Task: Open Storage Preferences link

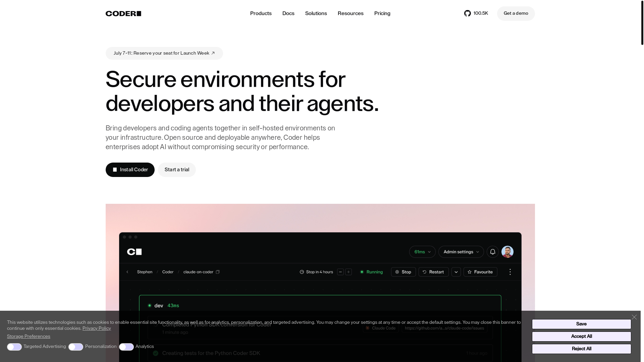Action: pyautogui.click(x=29, y=337)
